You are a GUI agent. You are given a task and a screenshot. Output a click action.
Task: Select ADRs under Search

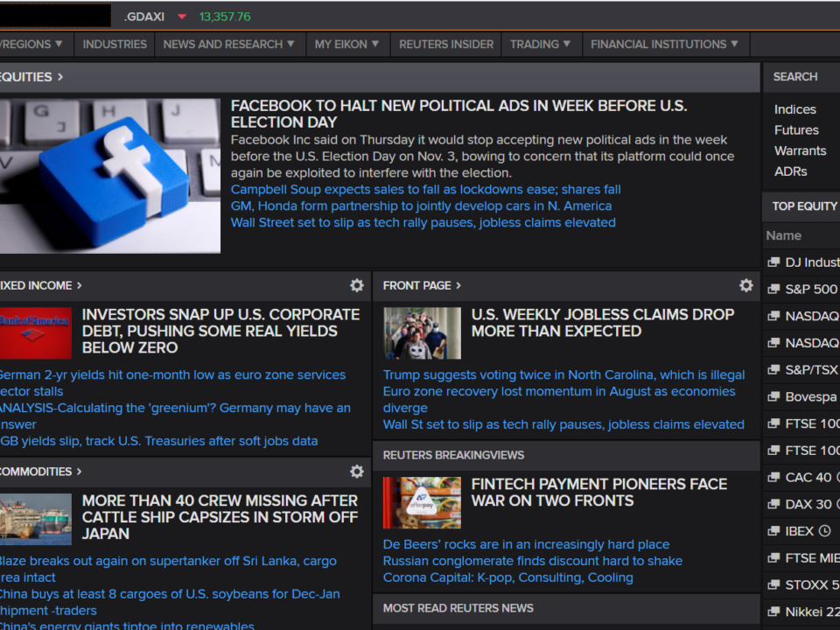[791, 171]
